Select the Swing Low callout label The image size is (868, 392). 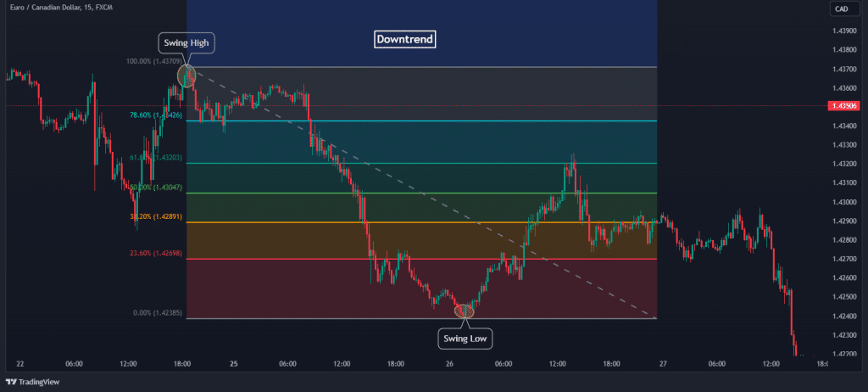pyautogui.click(x=465, y=339)
